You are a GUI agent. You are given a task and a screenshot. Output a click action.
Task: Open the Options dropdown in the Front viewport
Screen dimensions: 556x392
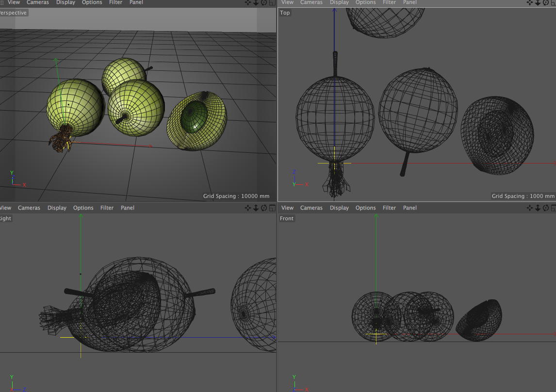tap(365, 208)
